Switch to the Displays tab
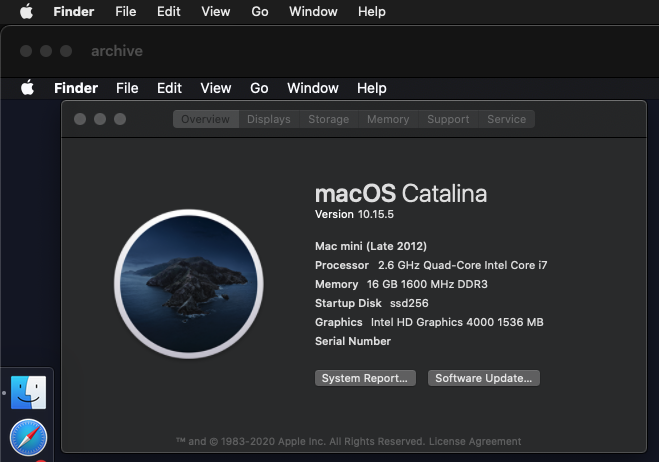The image size is (659, 462). click(x=269, y=119)
